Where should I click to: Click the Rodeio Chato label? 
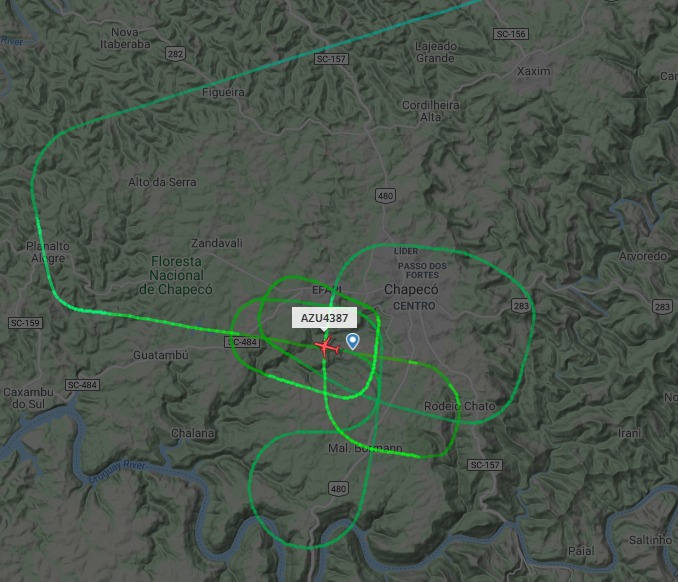tap(459, 406)
